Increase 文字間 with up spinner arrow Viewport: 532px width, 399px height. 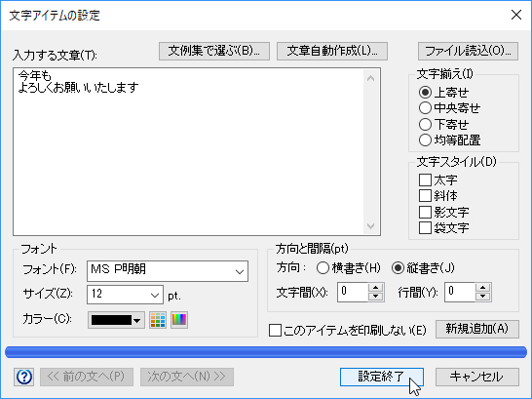tap(375, 288)
